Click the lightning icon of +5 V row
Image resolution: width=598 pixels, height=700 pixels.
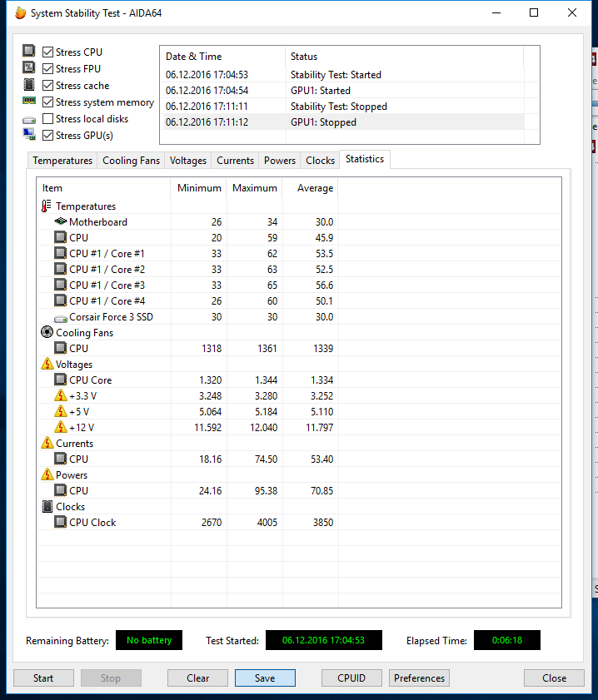tap(61, 411)
